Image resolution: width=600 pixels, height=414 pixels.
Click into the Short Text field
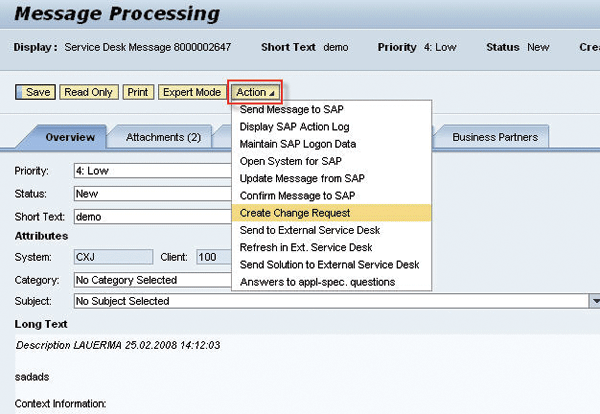coord(150,215)
